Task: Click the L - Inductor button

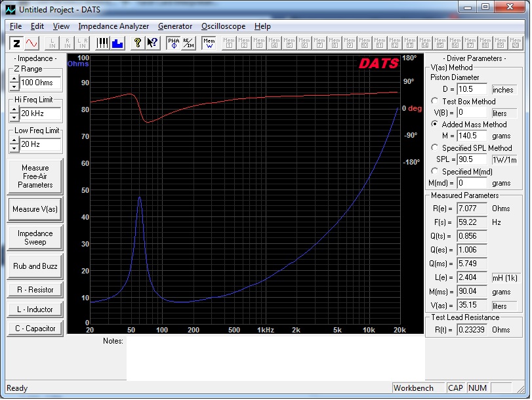Action: coord(35,310)
